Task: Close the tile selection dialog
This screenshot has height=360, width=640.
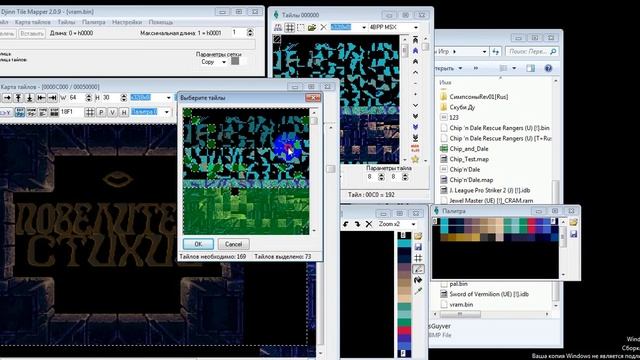Action: [x=313, y=98]
